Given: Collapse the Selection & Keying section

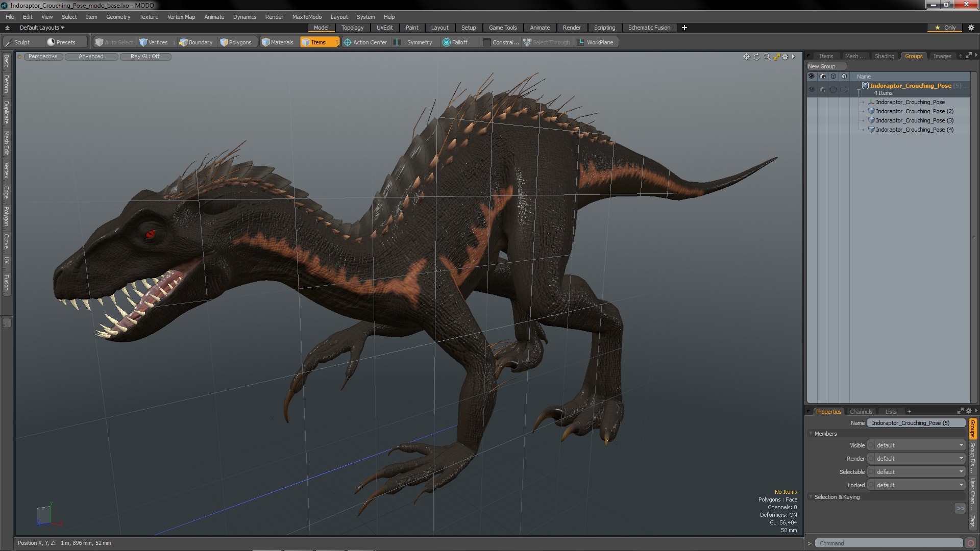Looking at the screenshot, I should point(811,497).
